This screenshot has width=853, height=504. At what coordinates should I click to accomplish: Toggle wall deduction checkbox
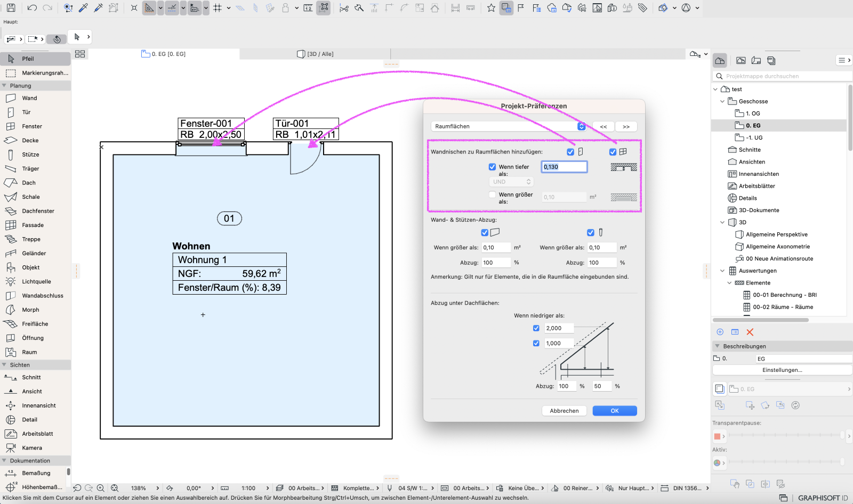[x=485, y=232]
